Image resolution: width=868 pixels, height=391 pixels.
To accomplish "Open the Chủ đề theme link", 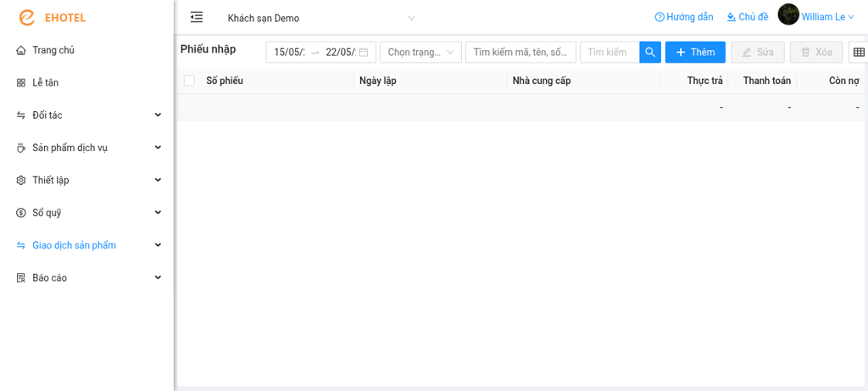I will click(x=748, y=17).
